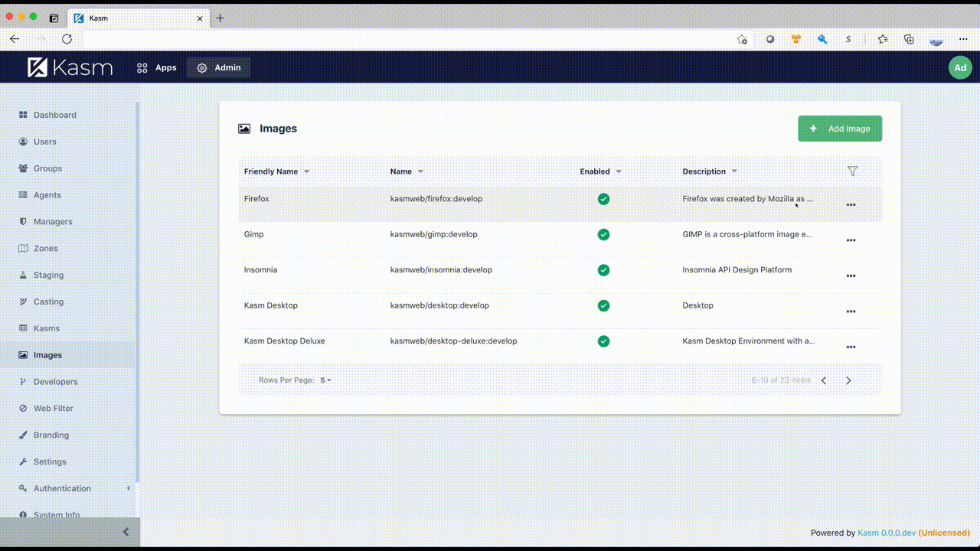This screenshot has height=551, width=980.
Task: Open actions menu for Kasm Desktop row
Action: click(851, 311)
